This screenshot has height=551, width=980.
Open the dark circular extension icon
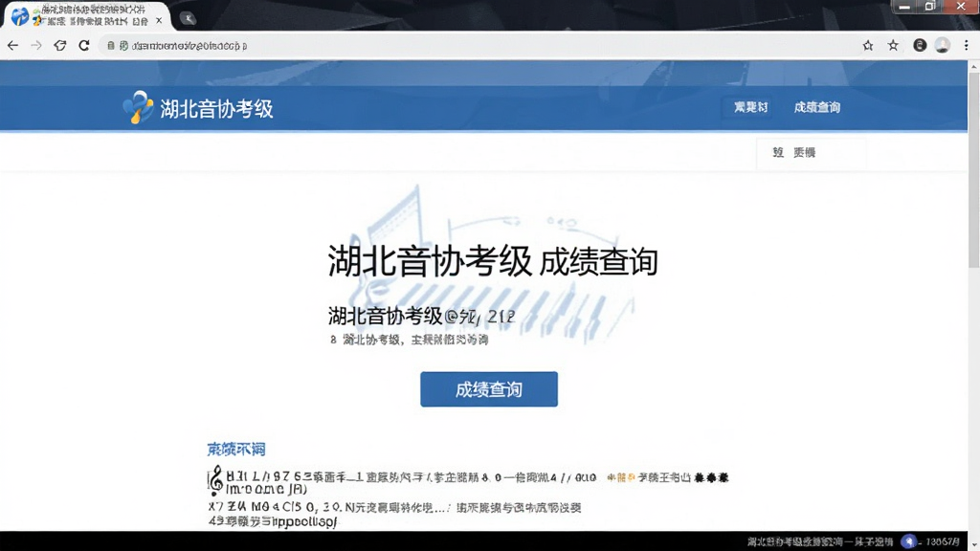click(x=920, y=45)
